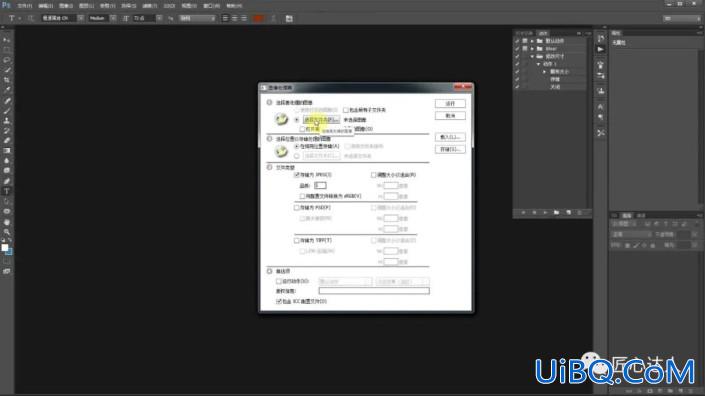Select the Gradient tool

point(7,151)
